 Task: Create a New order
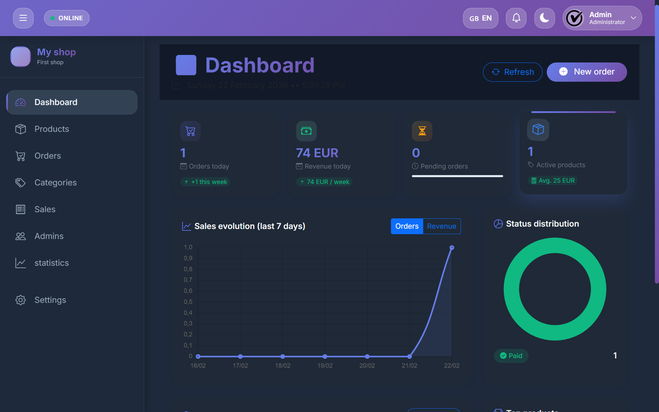pos(587,72)
